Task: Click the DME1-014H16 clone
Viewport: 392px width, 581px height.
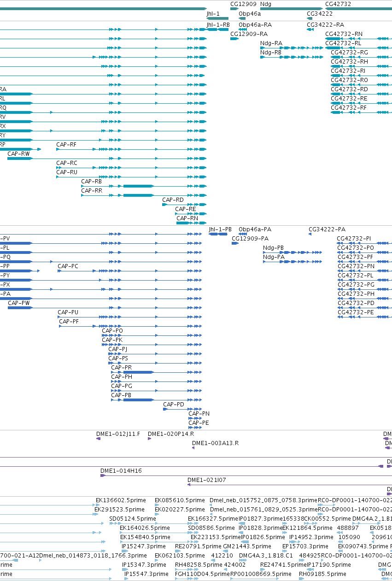Action: (x=246, y=475)
